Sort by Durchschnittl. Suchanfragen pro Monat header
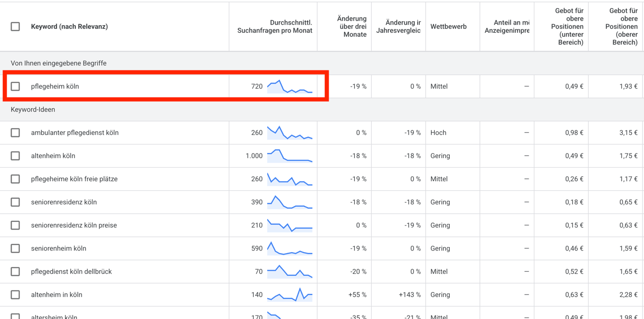Viewport: 644px width, 319px height. pyautogui.click(x=275, y=27)
